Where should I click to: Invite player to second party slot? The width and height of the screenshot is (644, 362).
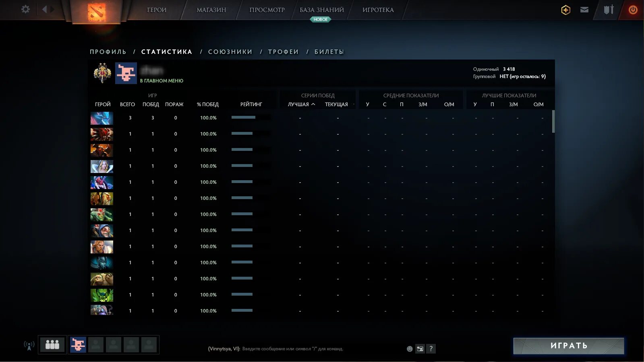click(96, 345)
